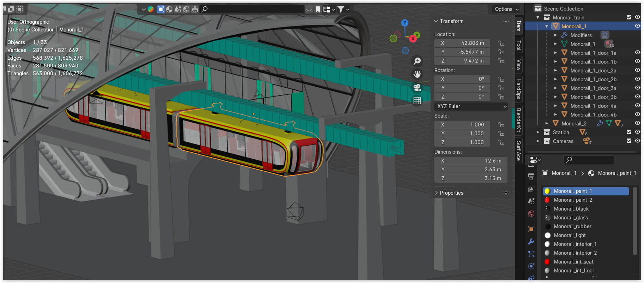Click the zoom magnifier viewport gizmo
The image size is (644, 283).
tap(417, 61)
